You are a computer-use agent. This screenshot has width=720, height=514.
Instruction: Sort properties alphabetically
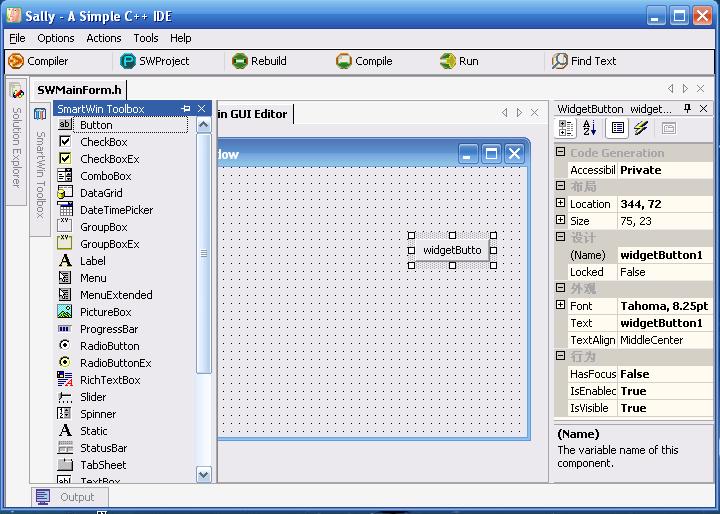click(590, 128)
